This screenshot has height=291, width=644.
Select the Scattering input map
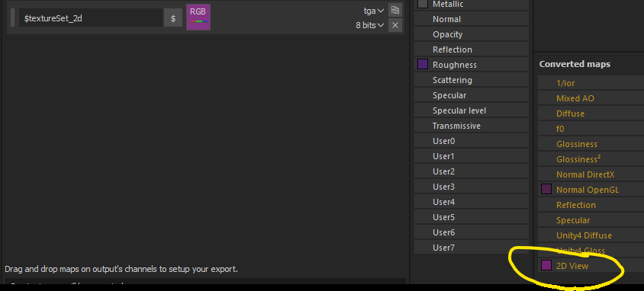point(471,80)
